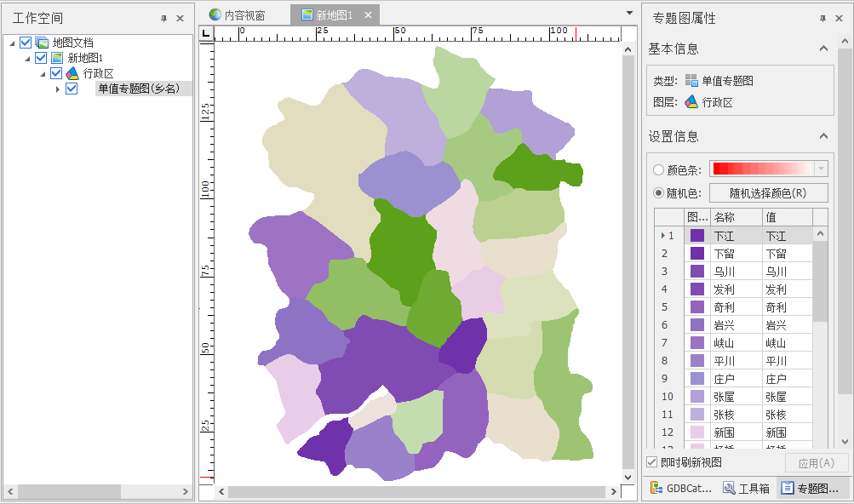Screen dimensions: 854x504
Task: Click the 地图文档 document icon in tree
Action: coord(42,43)
